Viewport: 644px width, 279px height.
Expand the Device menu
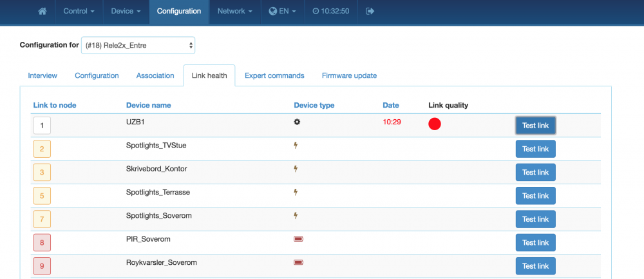coord(126,11)
